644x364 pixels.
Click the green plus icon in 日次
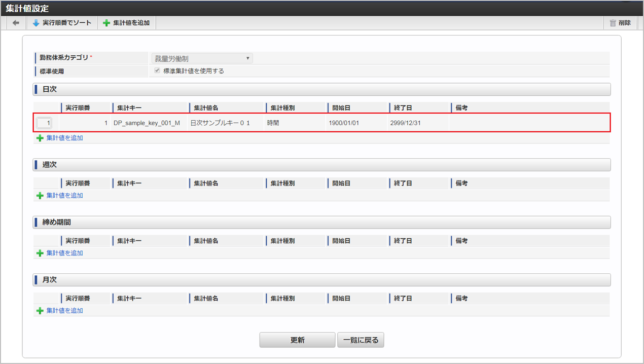40,138
